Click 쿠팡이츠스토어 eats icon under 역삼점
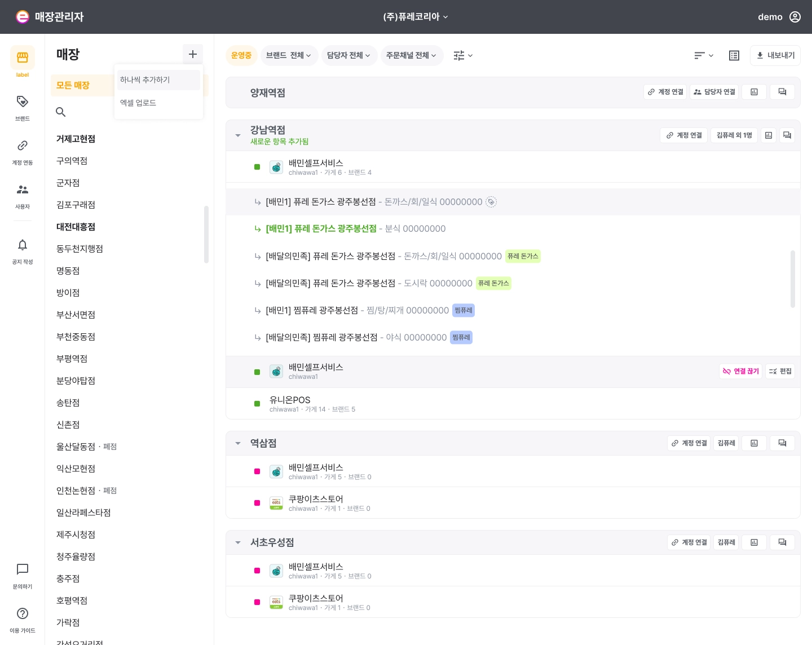The width and height of the screenshot is (812, 645). click(x=276, y=503)
